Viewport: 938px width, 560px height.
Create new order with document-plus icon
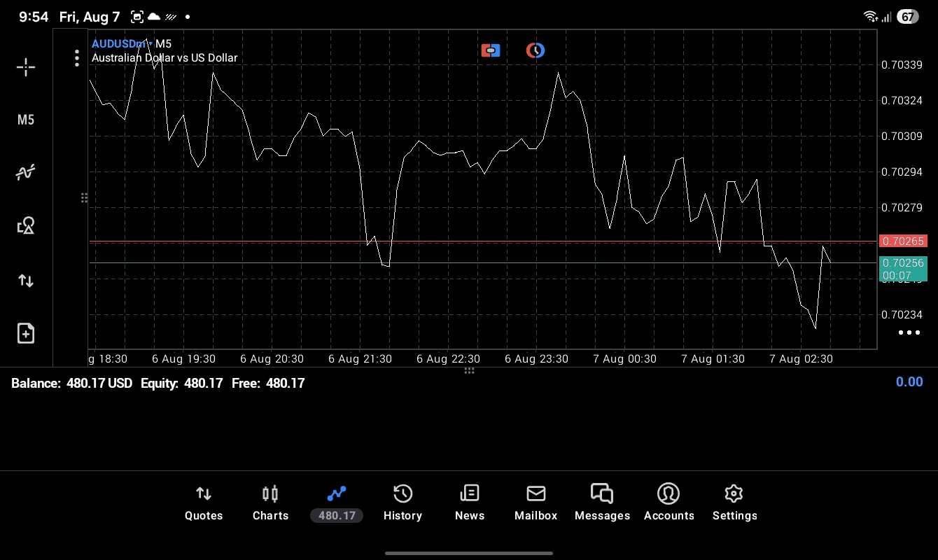pyautogui.click(x=26, y=333)
